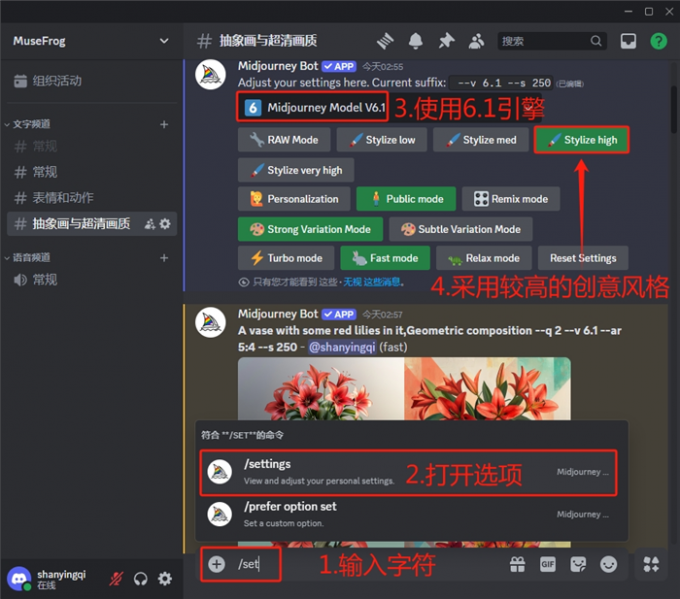Viewport: 680px width, 599px height.
Task: Click the Discord user avatar
Action: (19, 579)
